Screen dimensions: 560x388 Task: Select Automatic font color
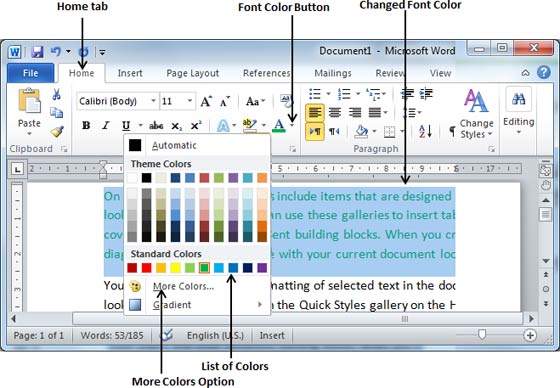174,145
